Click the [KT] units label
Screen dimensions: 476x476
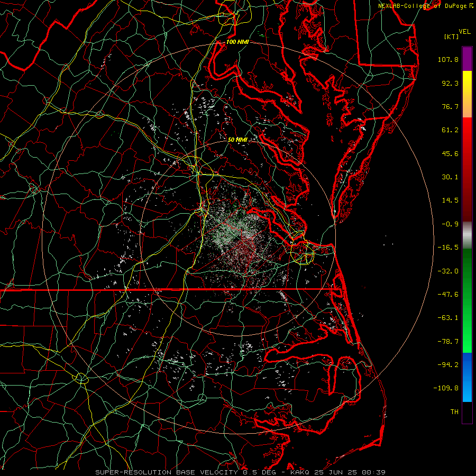coord(452,36)
